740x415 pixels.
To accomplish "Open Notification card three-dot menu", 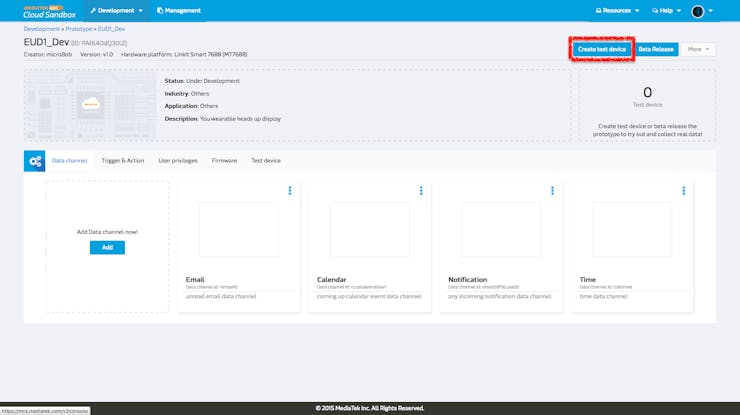I will click(x=552, y=190).
